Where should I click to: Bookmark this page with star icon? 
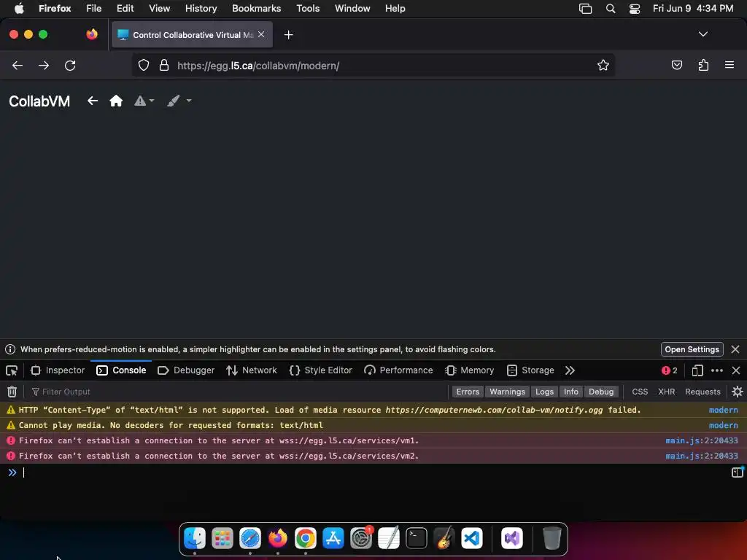(603, 65)
